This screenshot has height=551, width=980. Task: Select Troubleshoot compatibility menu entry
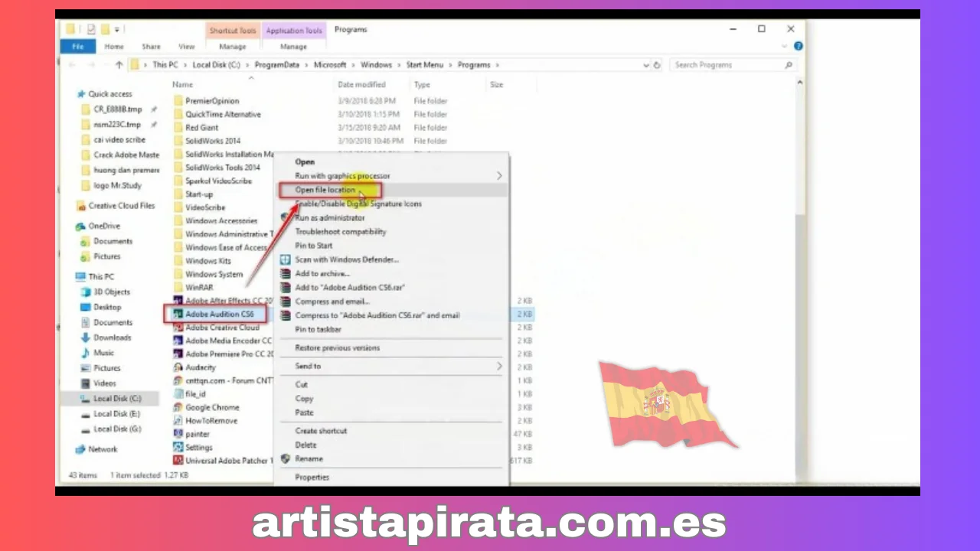pyautogui.click(x=341, y=231)
